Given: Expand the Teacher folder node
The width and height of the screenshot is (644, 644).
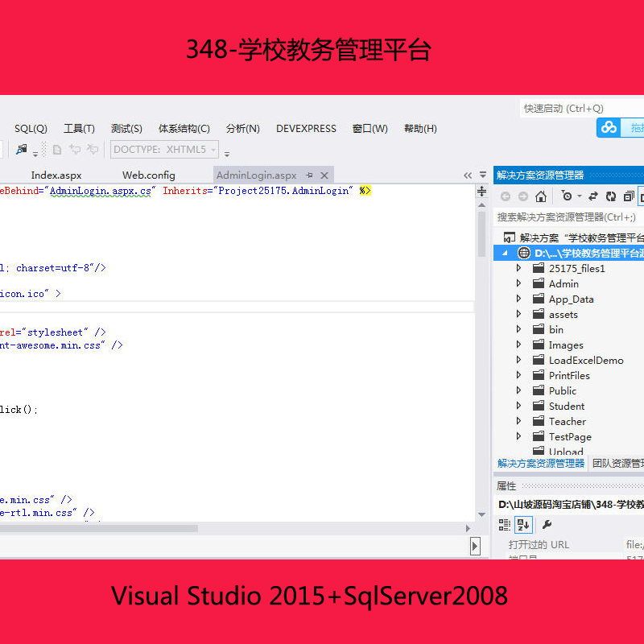Looking at the screenshot, I should (518, 421).
